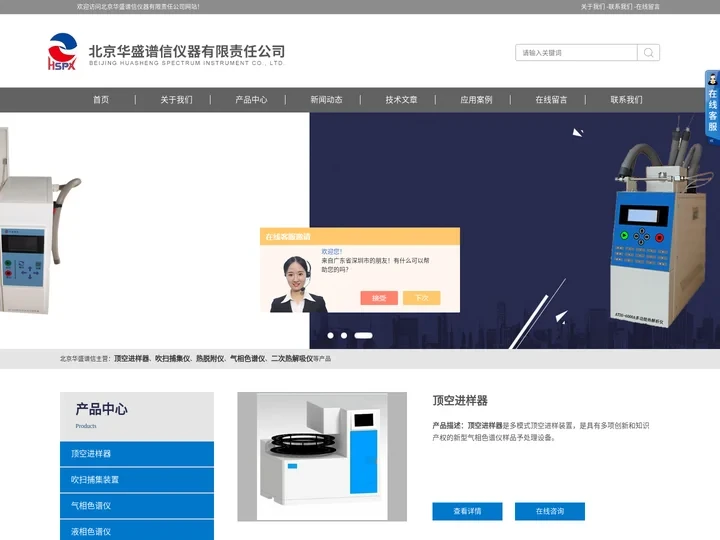
Task: Click the search keyword input field
Action: click(576, 53)
